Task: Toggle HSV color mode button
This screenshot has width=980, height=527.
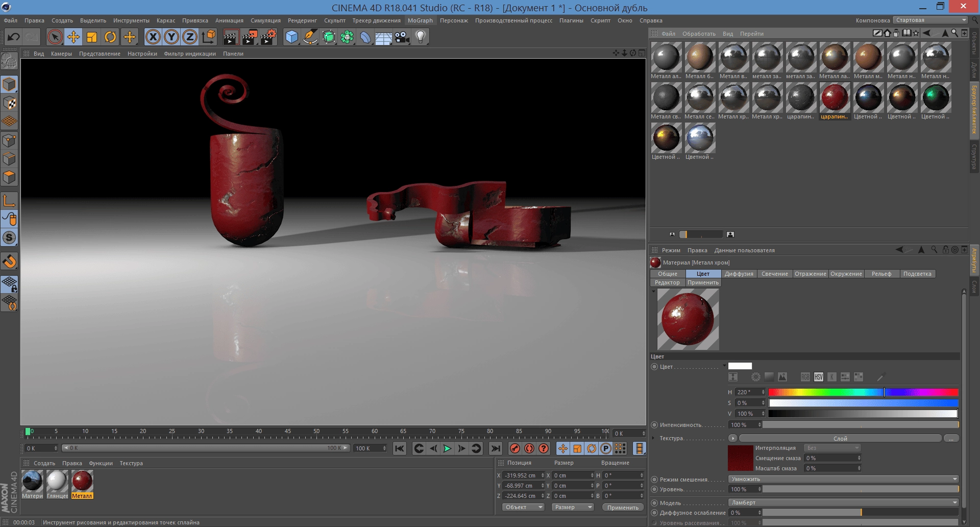Action: point(818,377)
